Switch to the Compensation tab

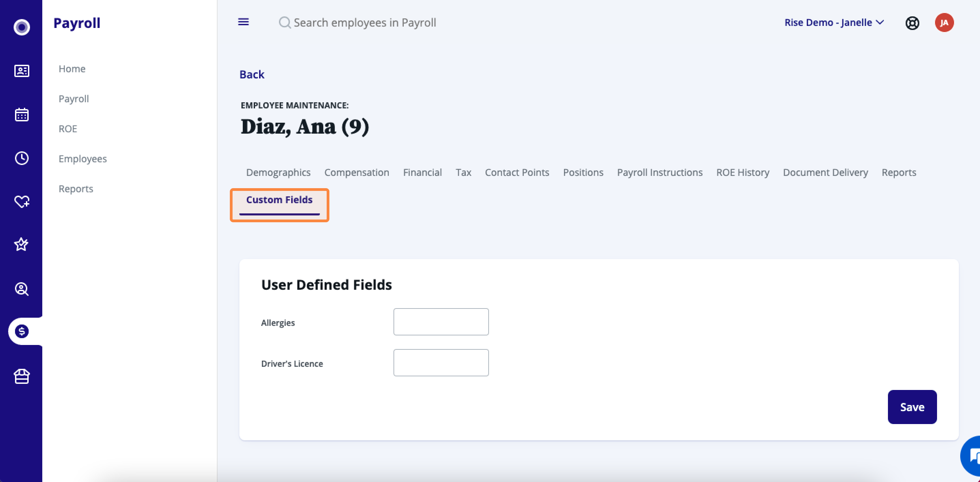pyautogui.click(x=356, y=172)
